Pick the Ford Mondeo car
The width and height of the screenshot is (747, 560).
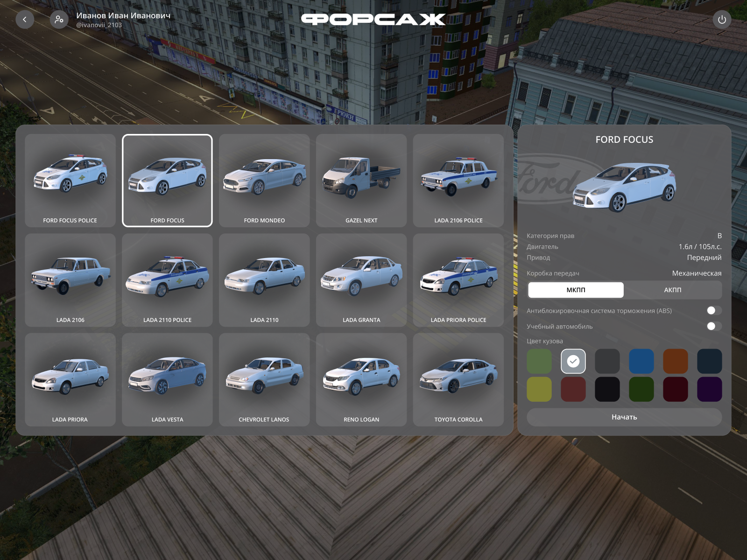tap(264, 181)
